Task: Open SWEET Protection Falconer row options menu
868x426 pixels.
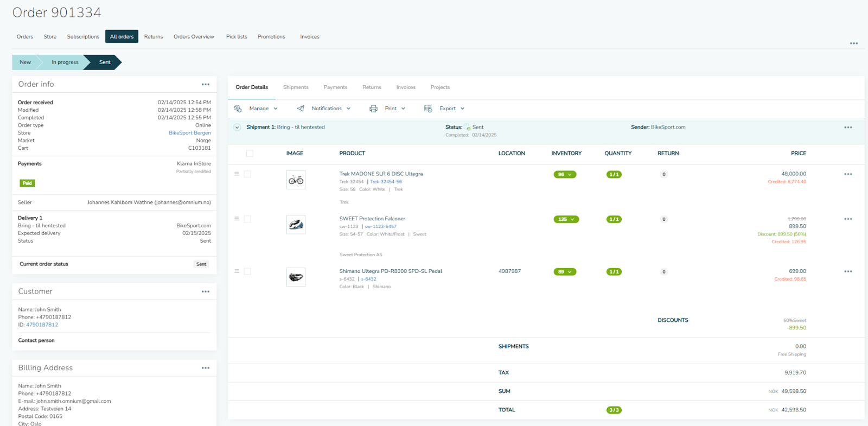Action: click(x=848, y=219)
